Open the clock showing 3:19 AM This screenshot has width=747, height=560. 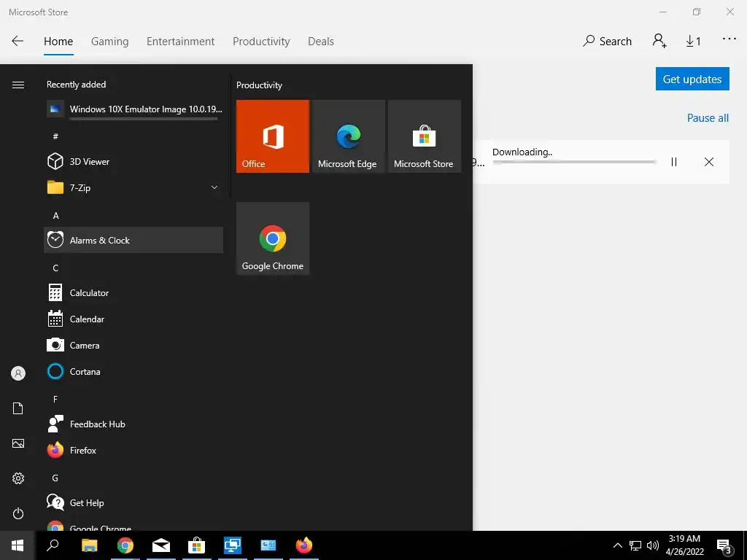pyautogui.click(x=684, y=545)
